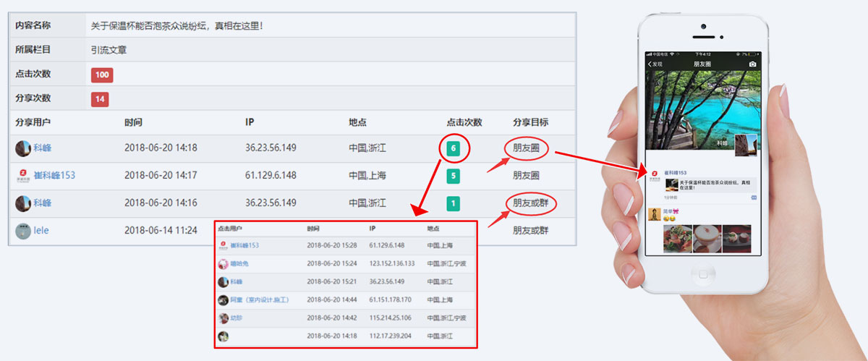Open sharing user 崔科峰153 profile link
Viewport: 868px width, 361px height.
coord(54,175)
